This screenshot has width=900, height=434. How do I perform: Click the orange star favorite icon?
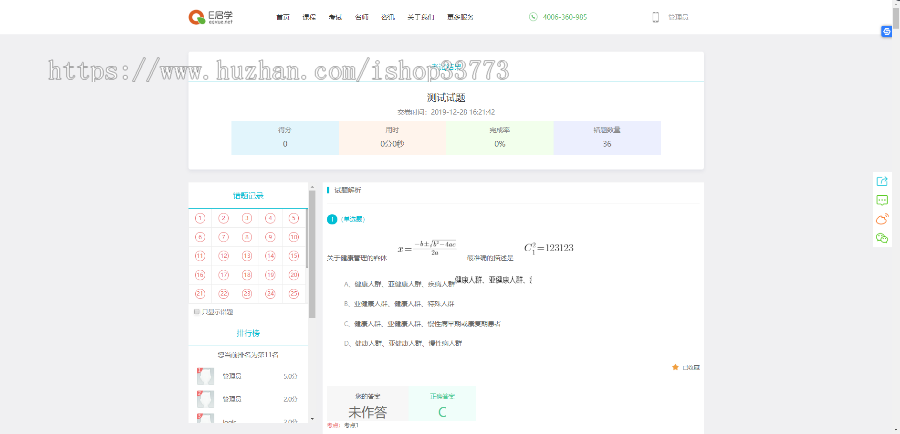pyautogui.click(x=675, y=367)
